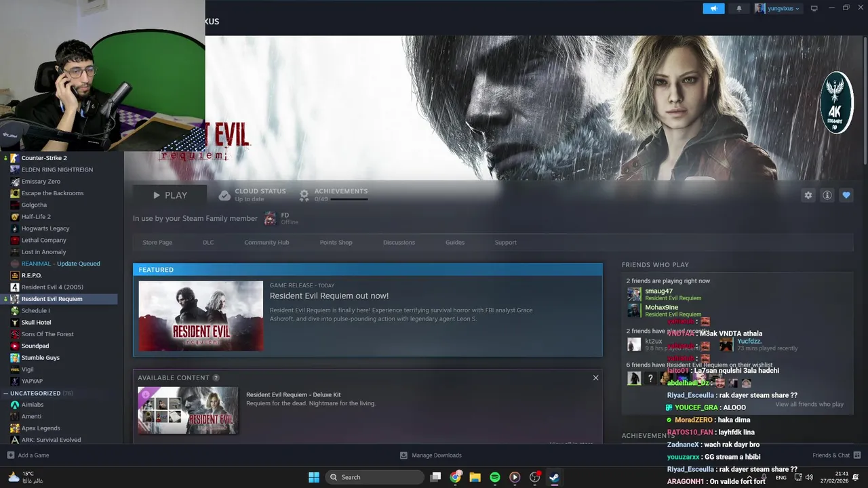Open Manage Downloads

point(431,455)
